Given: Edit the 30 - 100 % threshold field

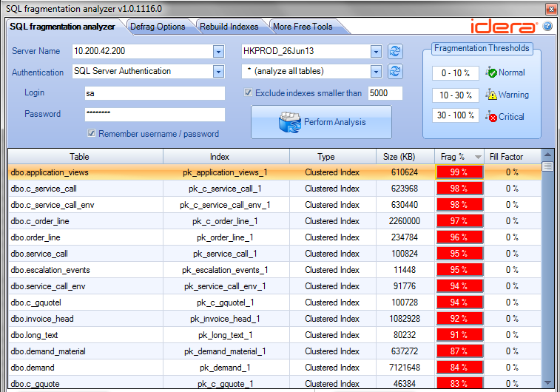Looking at the screenshot, I should pyautogui.click(x=456, y=115).
